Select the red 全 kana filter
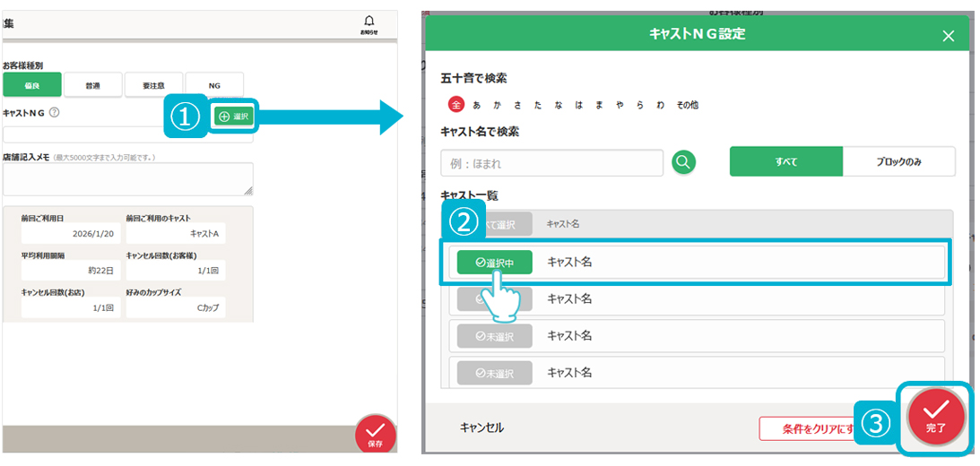 pyautogui.click(x=455, y=105)
